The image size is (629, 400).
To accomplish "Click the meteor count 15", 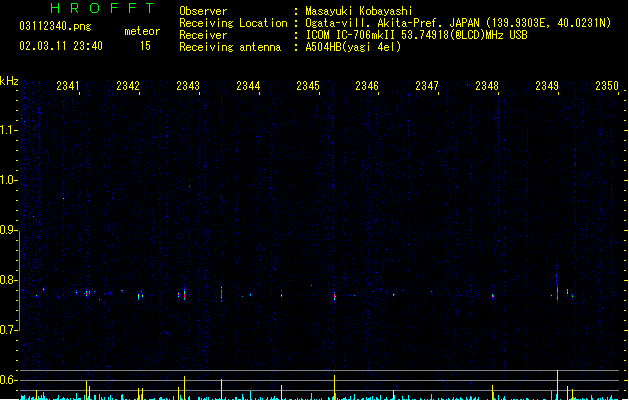I will (x=145, y=46).
